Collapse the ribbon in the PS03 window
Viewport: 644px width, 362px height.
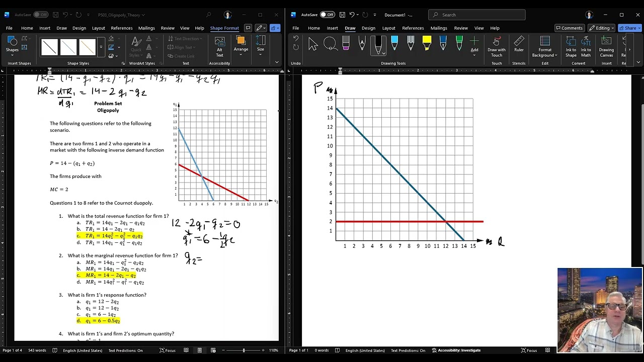(x=277, y=62)
